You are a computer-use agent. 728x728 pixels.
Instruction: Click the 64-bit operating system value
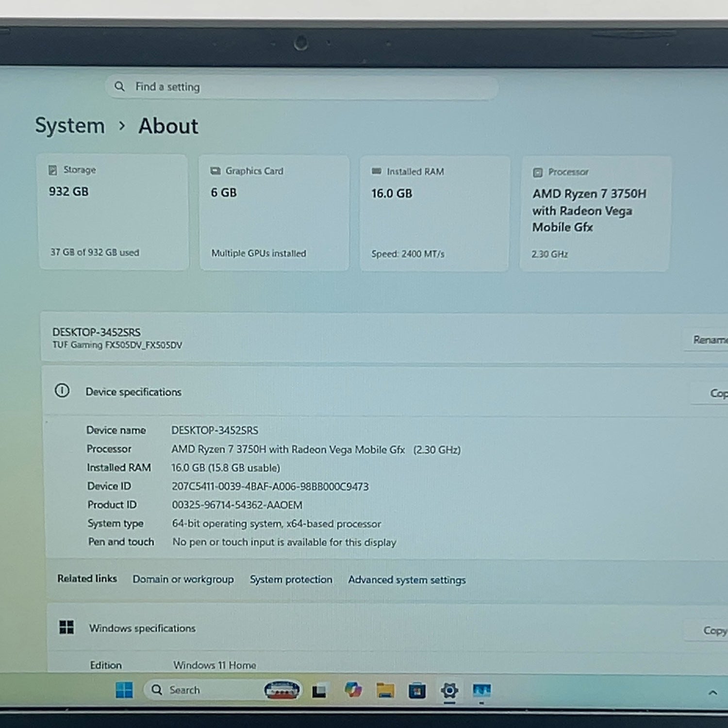[x=277, y=524]
